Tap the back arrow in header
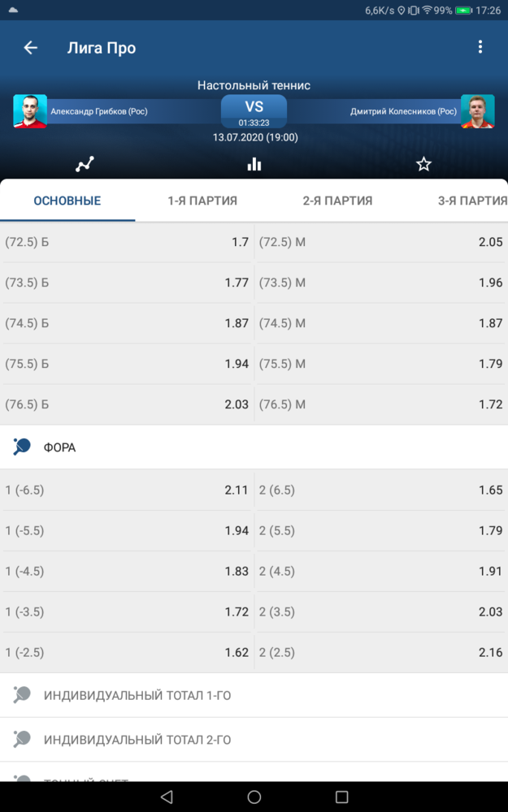The width and height of the screenshot is (508, 812). [x=31, y=48]
